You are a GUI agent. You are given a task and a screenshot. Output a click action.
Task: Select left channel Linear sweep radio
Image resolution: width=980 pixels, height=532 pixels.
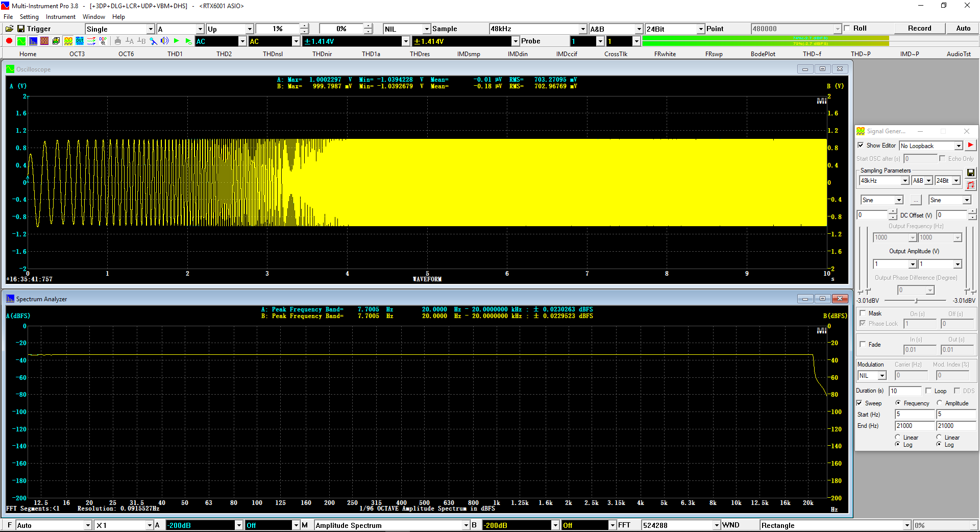898,438
